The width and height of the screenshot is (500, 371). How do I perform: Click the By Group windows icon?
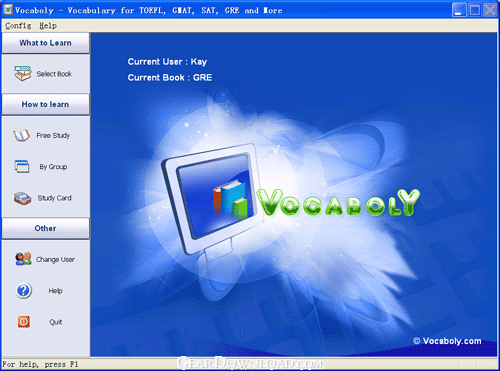[22, 166]
